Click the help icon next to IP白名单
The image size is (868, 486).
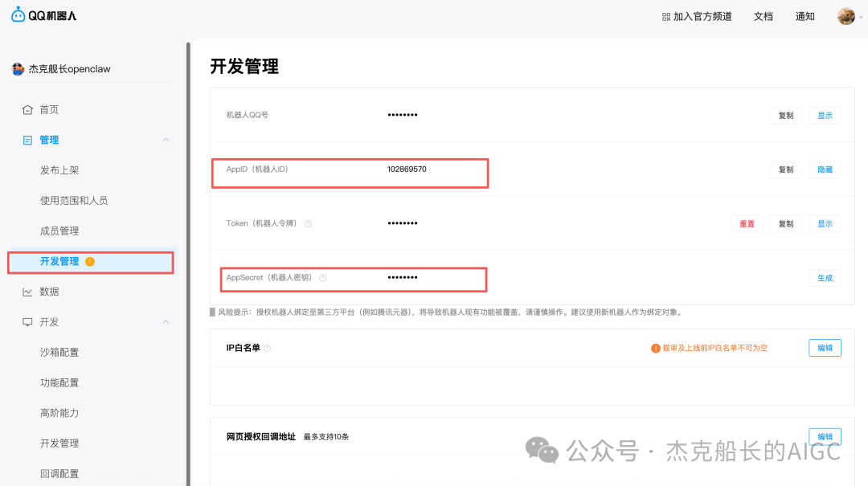(268, 348)
